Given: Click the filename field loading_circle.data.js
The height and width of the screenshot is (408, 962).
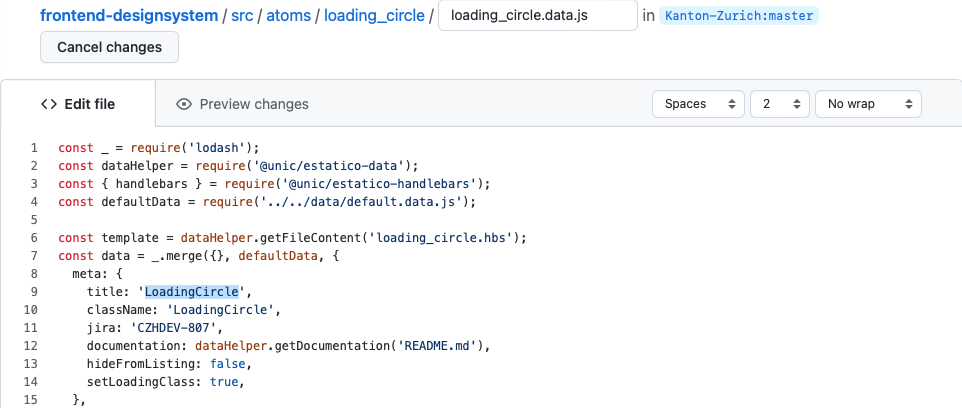Looking at the screenshot, I should point(537,16).
